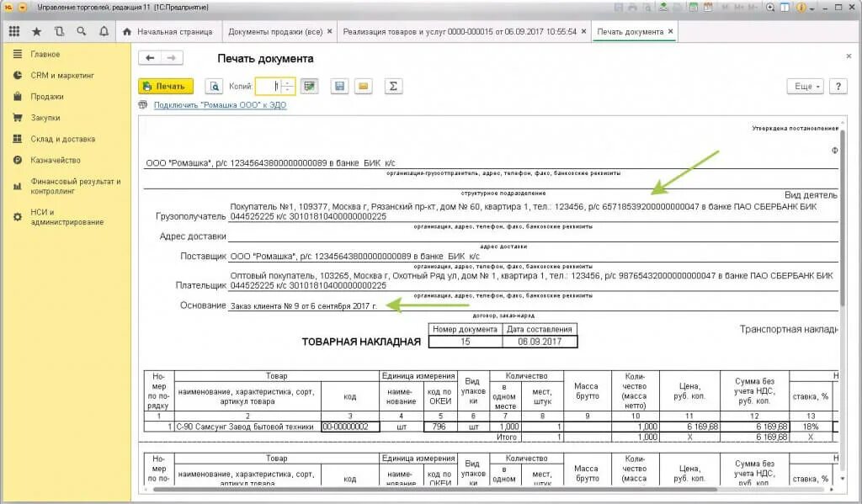
Task: Switch to Начальная страница tab
Action: (168, 32)
